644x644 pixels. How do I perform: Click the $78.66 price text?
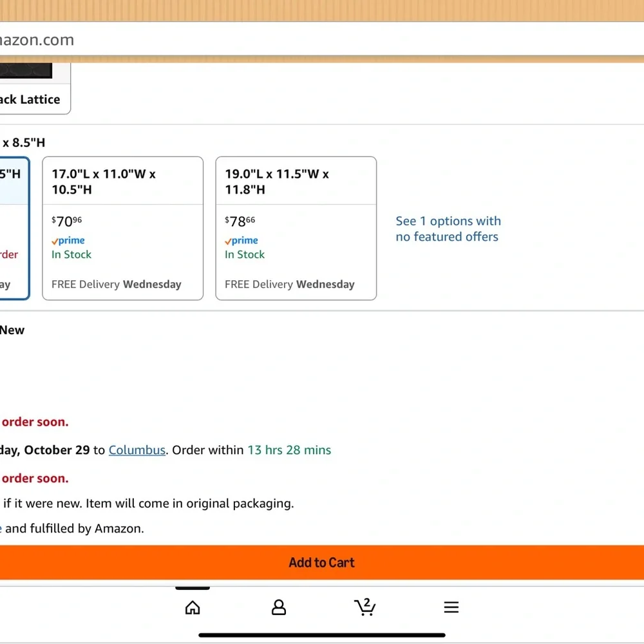[x=240, y=222]
